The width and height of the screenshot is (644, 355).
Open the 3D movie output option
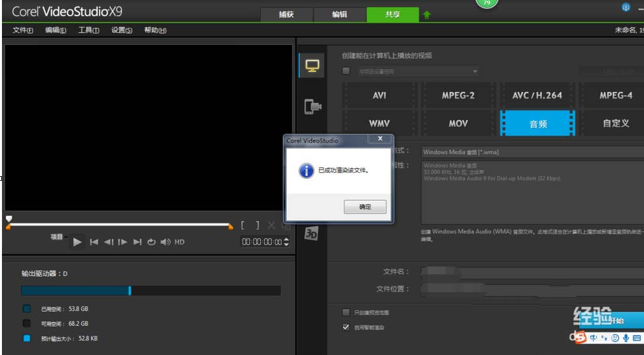point(311,234)
